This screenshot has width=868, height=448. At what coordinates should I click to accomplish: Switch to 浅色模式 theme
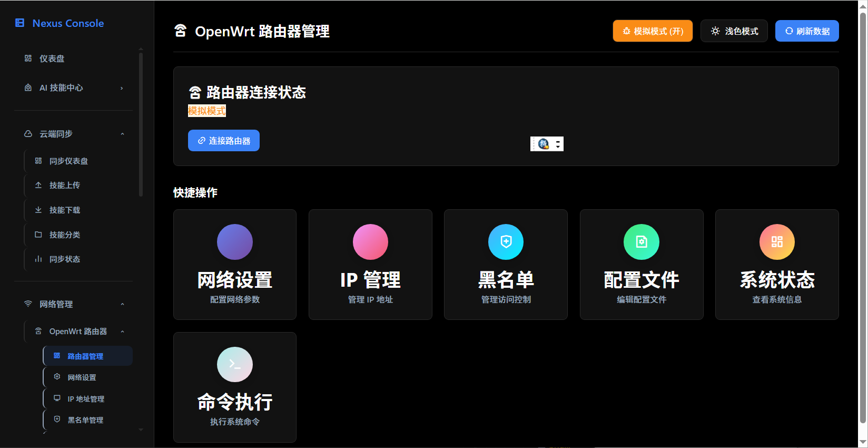734,31
